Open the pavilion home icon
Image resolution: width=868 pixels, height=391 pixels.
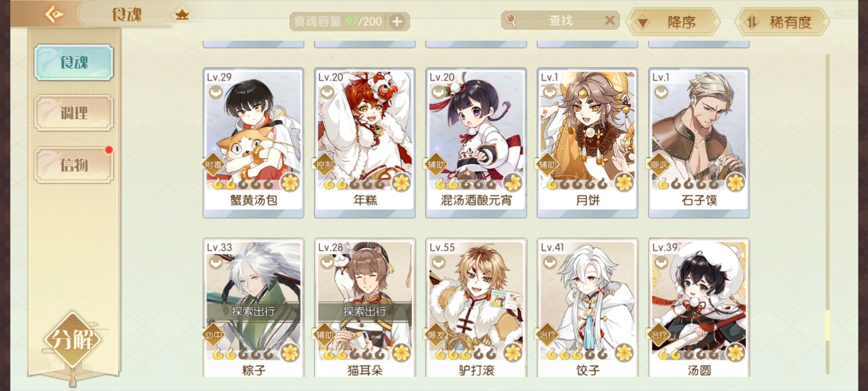pos(182,15)
